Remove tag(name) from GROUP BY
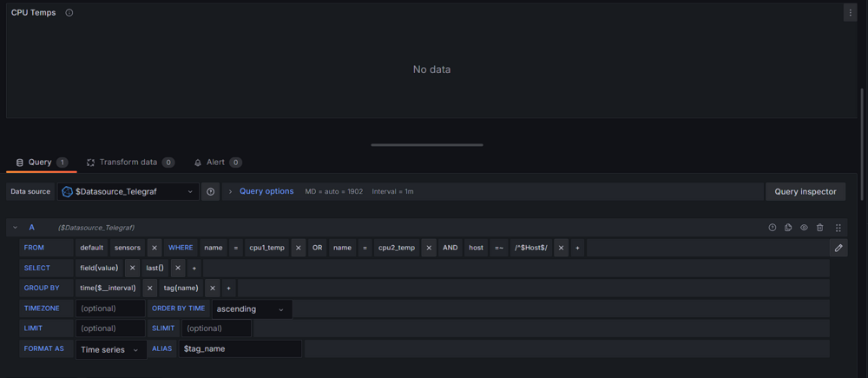 point(212,288)
